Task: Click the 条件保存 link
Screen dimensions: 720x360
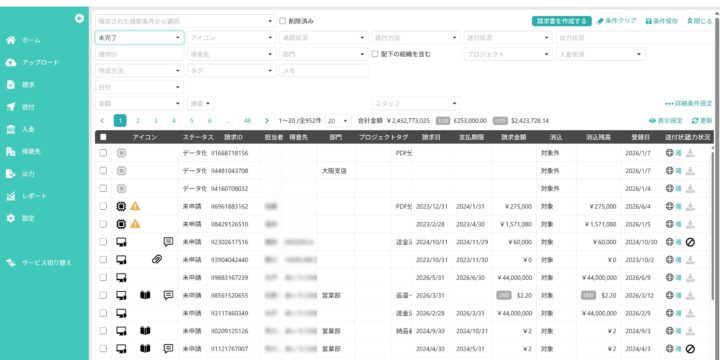Action: 662,21
